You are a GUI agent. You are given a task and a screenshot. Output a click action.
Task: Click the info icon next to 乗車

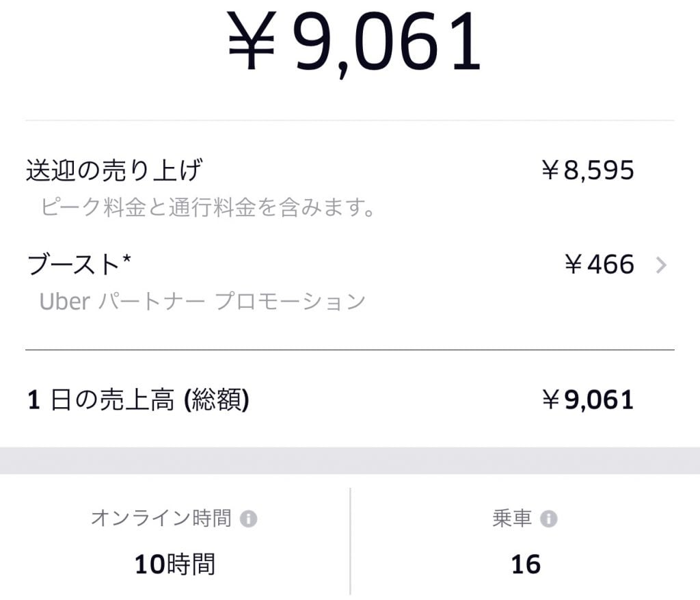click(x=548, y=519)
